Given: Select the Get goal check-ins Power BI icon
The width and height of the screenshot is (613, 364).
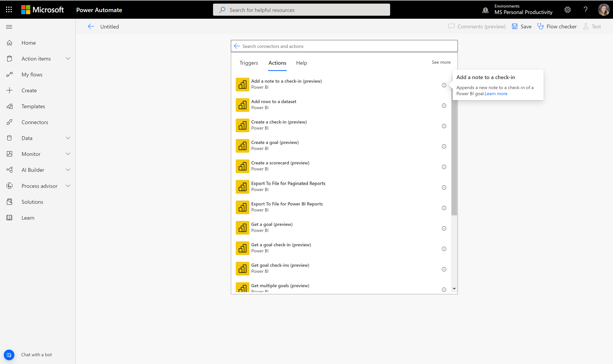Looking at the screenshot, I should (242, 268).
